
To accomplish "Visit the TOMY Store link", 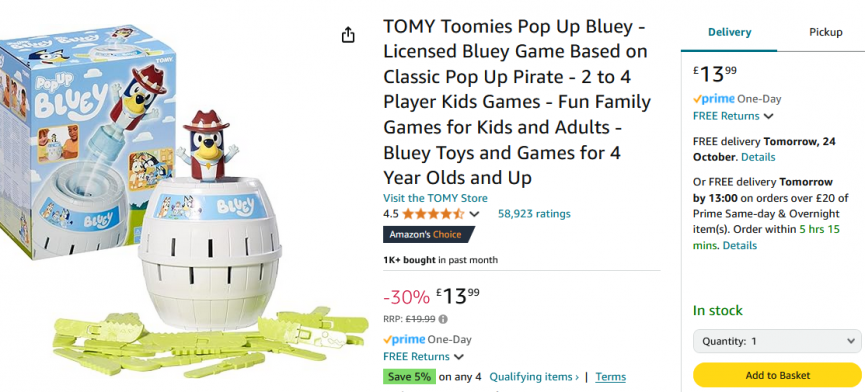I will (x=435, y=198).
